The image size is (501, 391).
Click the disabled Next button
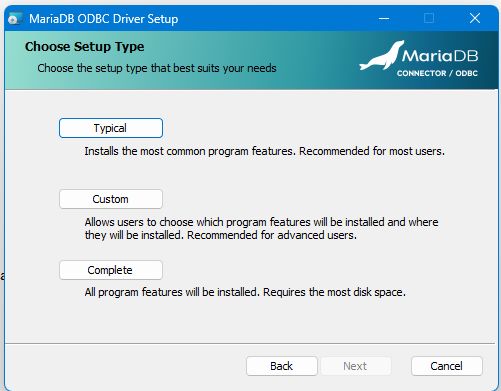pos(355,366)
